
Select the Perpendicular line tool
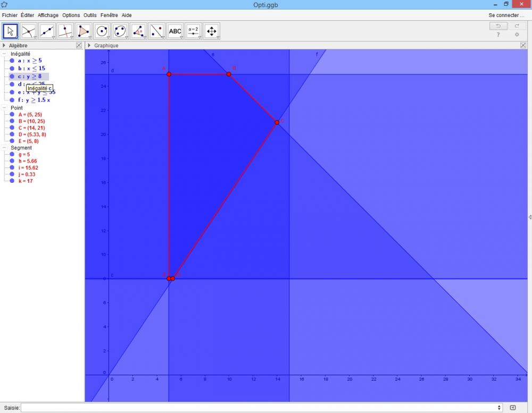coord(65,31)
